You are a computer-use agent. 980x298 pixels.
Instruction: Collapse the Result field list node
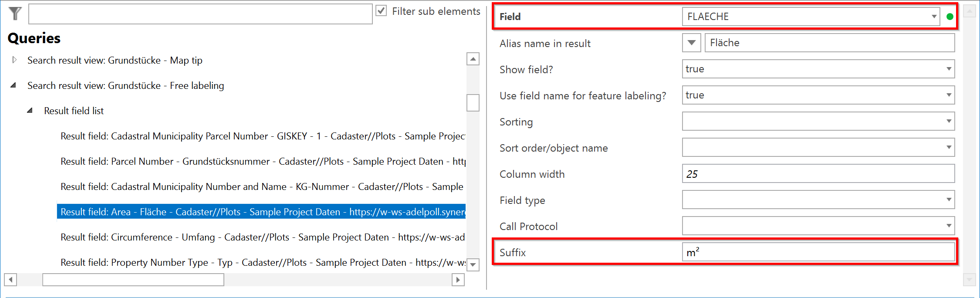click(30, 110)
